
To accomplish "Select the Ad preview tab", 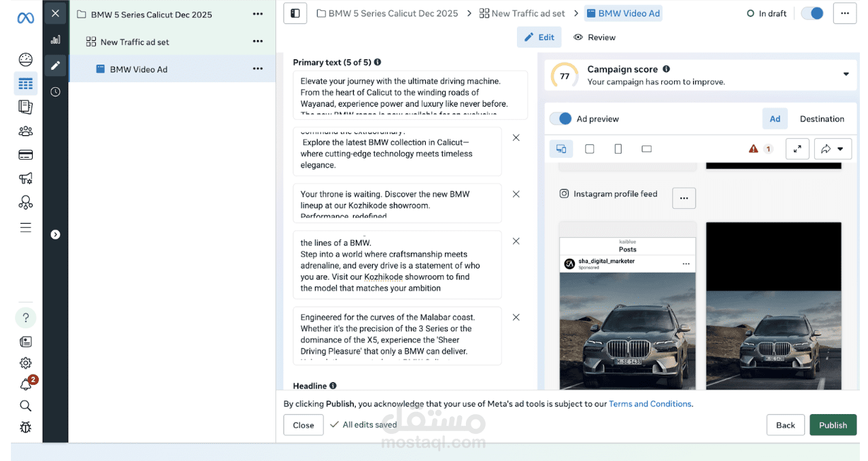I will pos(775,118).
